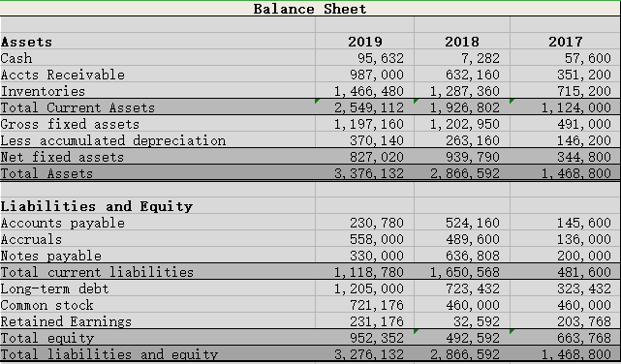The height and width of the screenshot is (364, 621).
Task: Select Total Current Assets value 2,549,112
Action: (369, 107)
